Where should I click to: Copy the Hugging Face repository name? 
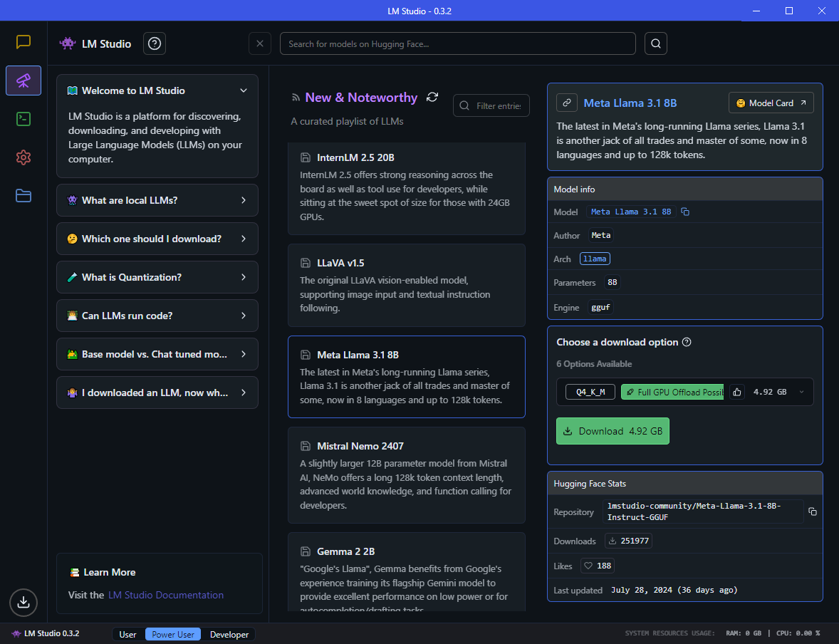point(813,511)
